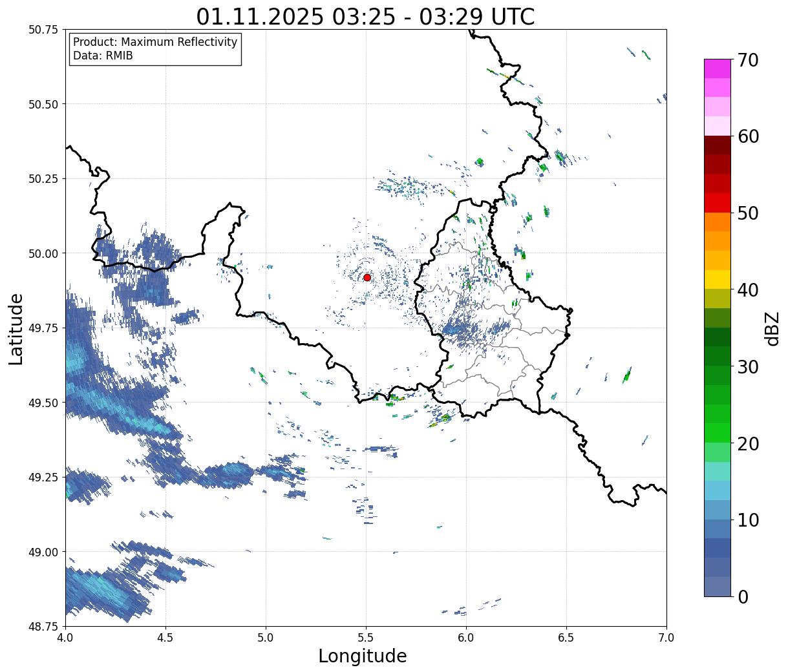Screen dimensions: 788x672
Task: Click the 'Data: RMIB' label
Action: [x=103, y=56]
